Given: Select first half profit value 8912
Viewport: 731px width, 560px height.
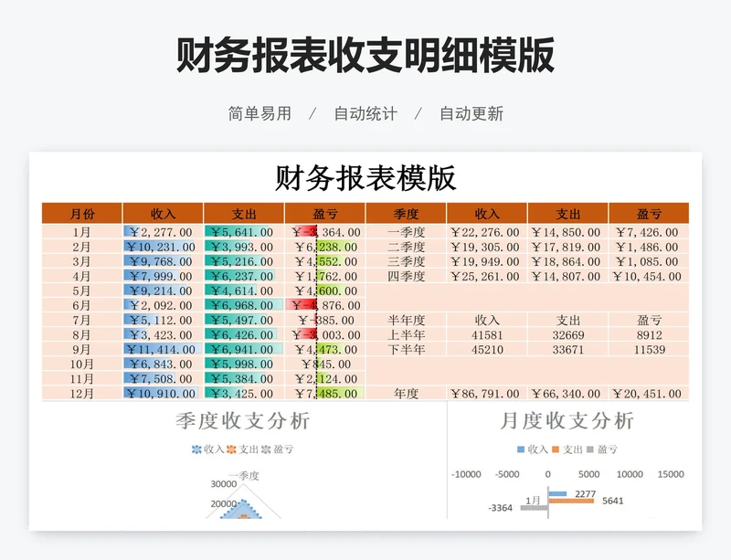Looking at the screenshot, I should coord(649,334).
